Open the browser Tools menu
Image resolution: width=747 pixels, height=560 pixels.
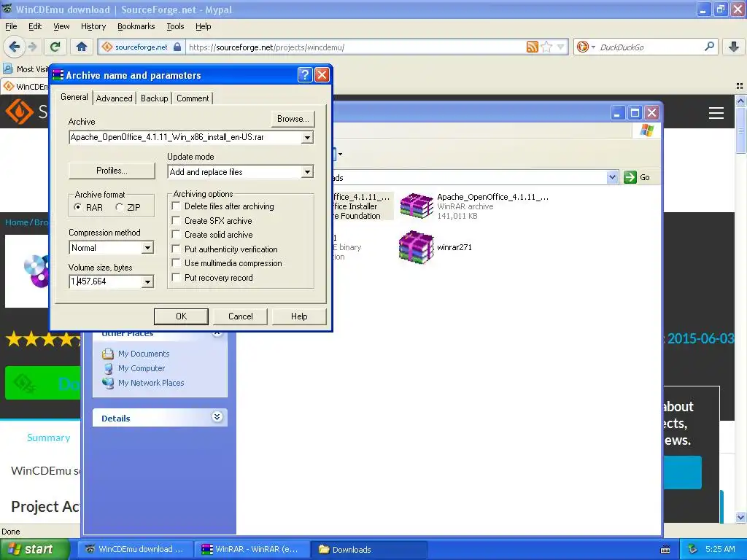click(x=175, y=26)
